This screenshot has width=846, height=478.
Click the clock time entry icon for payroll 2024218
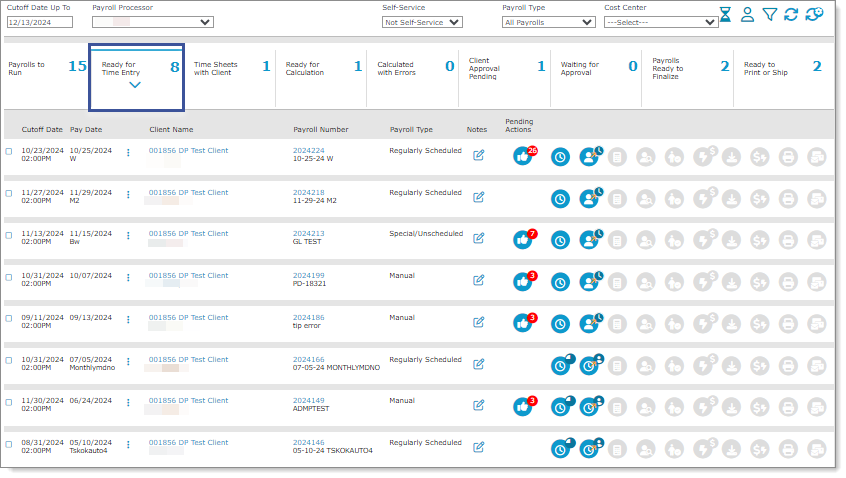tap(560, 199)
